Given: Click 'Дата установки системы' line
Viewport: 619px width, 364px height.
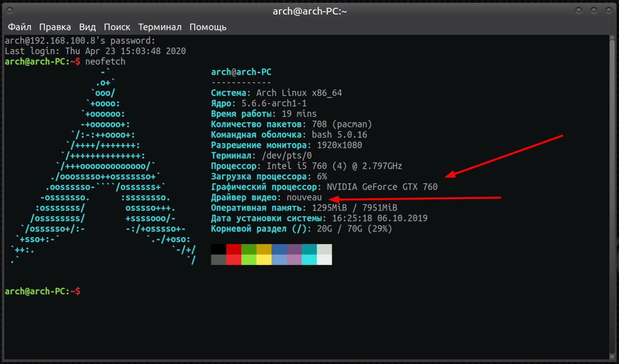Looking at the screenshot, I should pyautogui.click(x=319, y=218).
